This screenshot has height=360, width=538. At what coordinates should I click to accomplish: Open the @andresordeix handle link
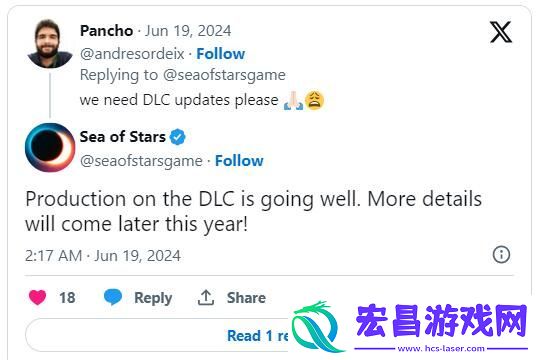point(132,54)
